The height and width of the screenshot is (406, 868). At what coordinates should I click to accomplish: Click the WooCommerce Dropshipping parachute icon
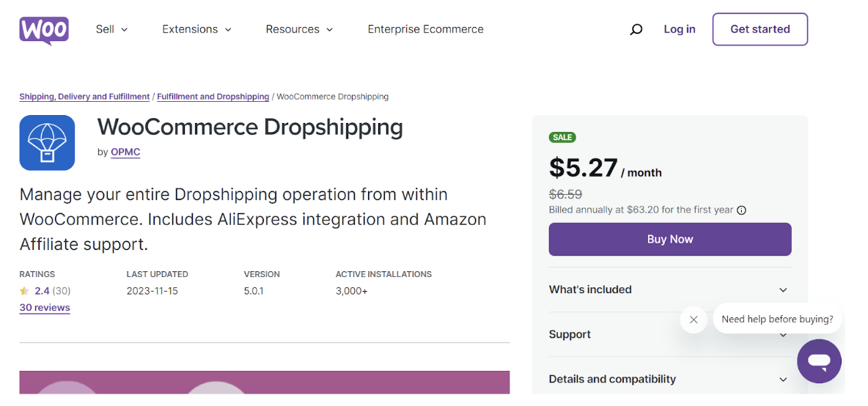(x=47, y=143)
